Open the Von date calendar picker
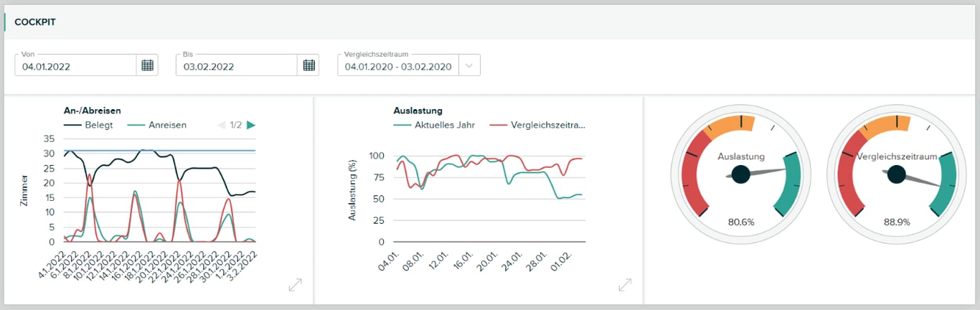Image resolution: width=980 pixels, height=310 pixels. (147, 65)
